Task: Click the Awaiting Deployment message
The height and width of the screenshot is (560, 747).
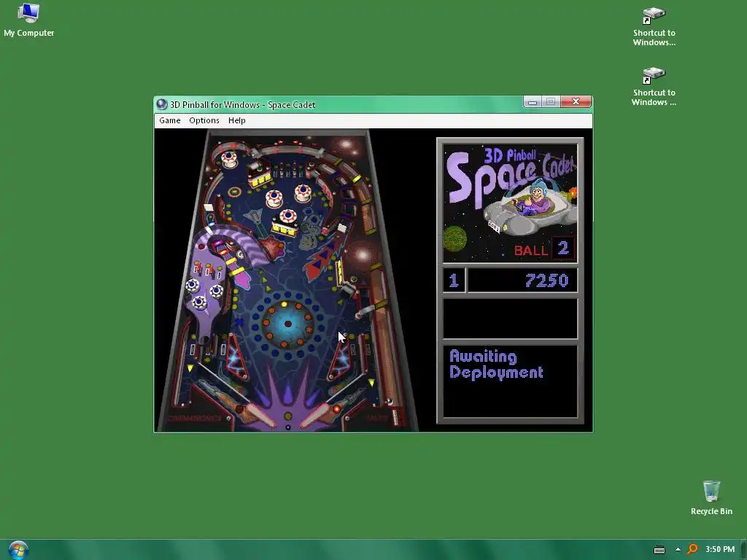Action: point(496,365)
